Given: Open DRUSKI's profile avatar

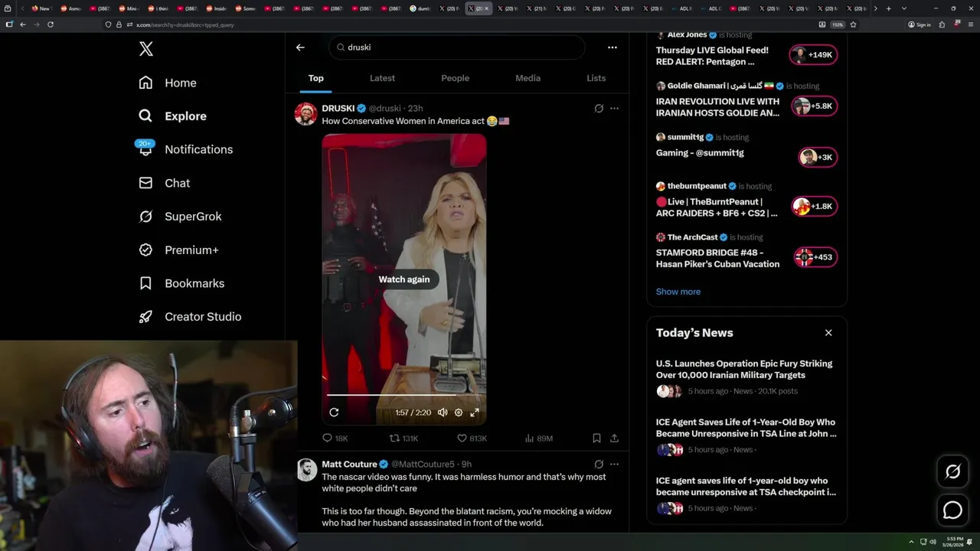Looking at the screenshot, I should pos(305,114).
